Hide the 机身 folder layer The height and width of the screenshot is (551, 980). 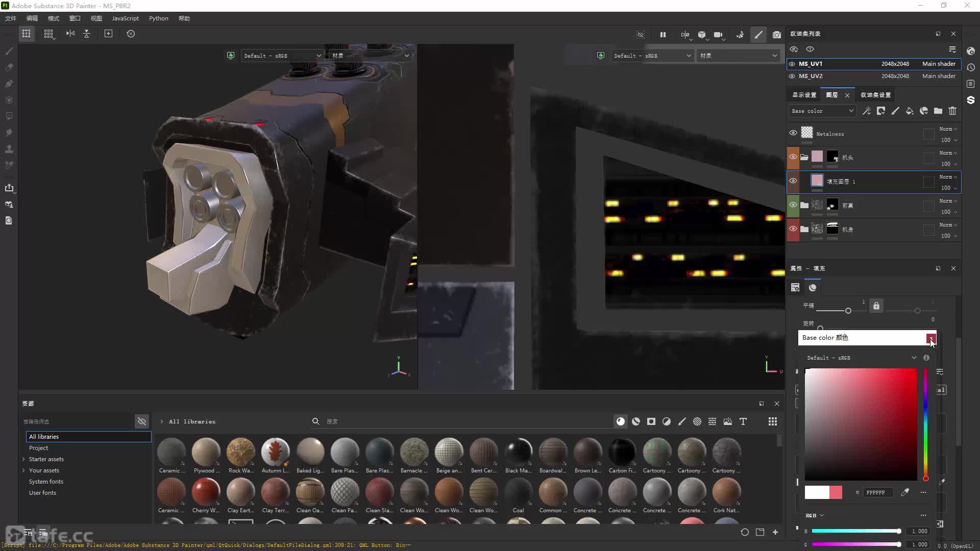point(793,229)
